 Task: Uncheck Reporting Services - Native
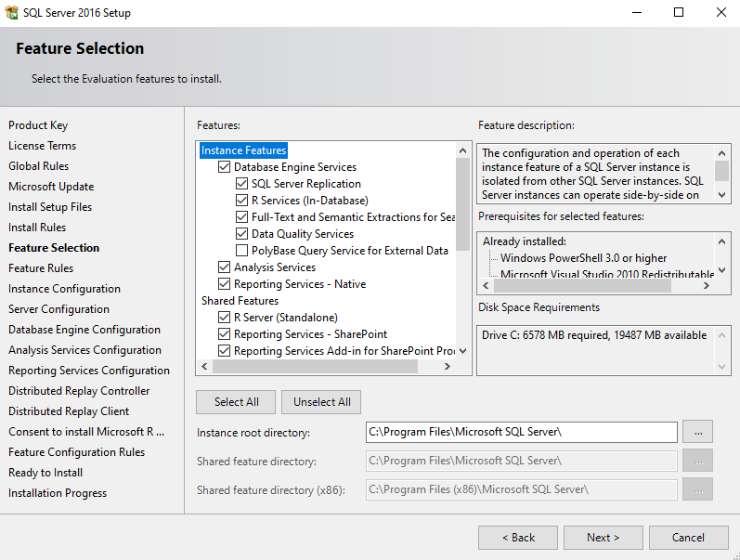(x=224, y=284)
